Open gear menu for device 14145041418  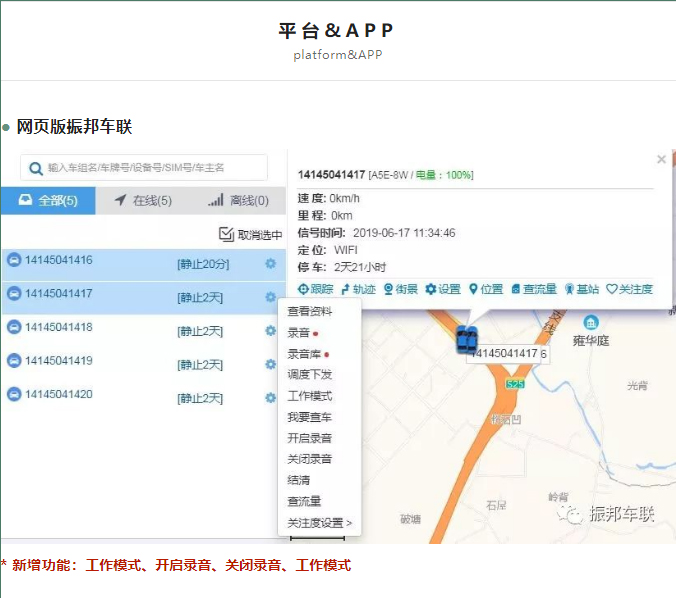coord(270,330)
